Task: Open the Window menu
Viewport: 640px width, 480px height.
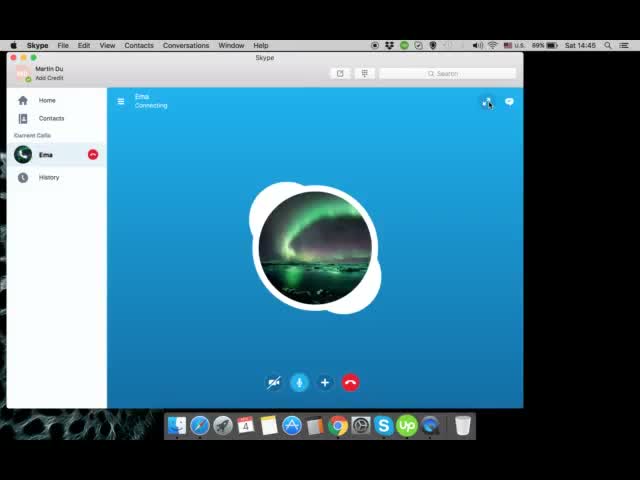Action: pos(231,45)
